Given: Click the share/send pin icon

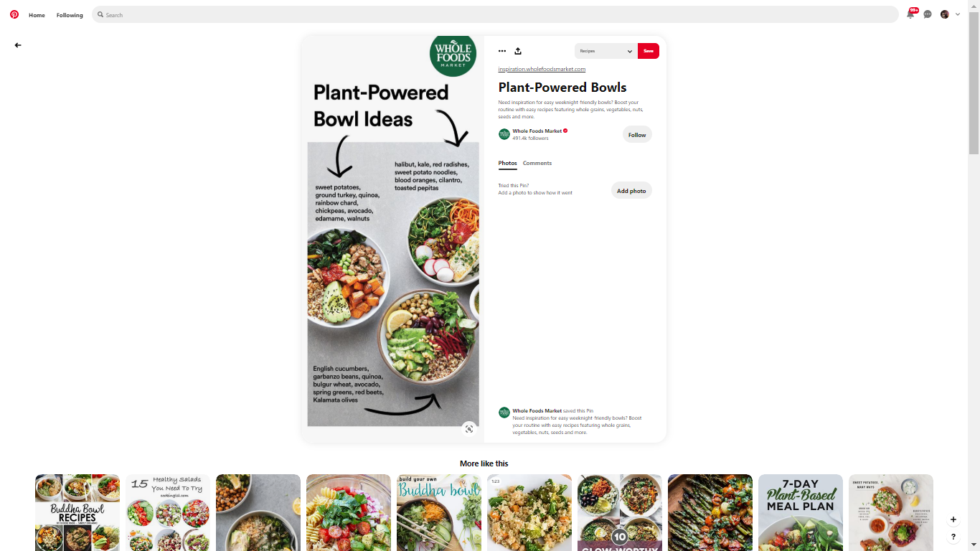Looking at the screenshot, I should pyautogui.click(x=518, y=51).
